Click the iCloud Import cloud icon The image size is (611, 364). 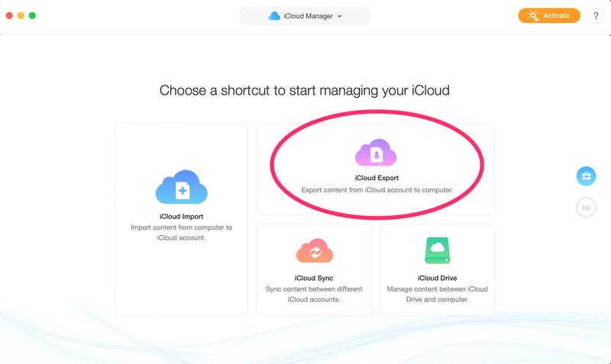[x=182, y=187]
